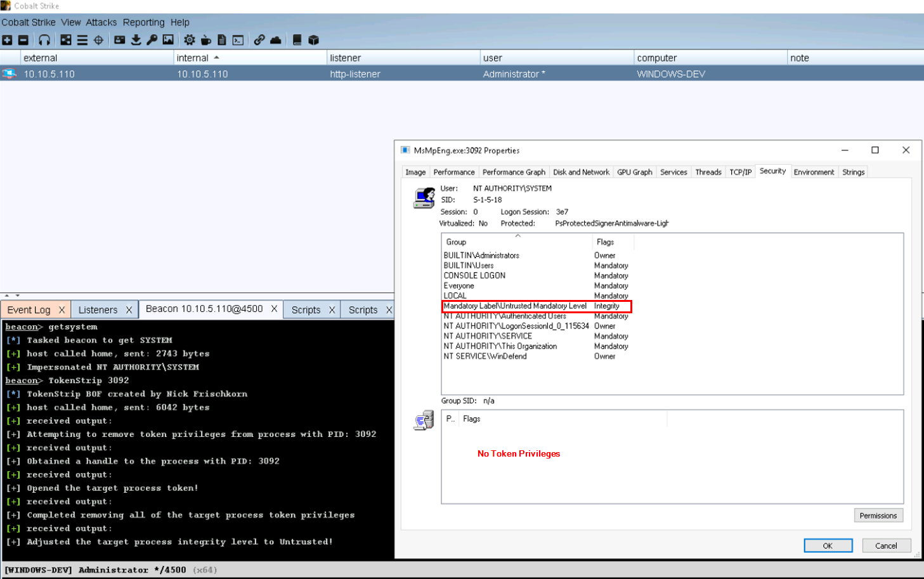The height and width of the screenshot is (579, 924).
Task: Sort sessions by user column header
Action: pos(556,58)
